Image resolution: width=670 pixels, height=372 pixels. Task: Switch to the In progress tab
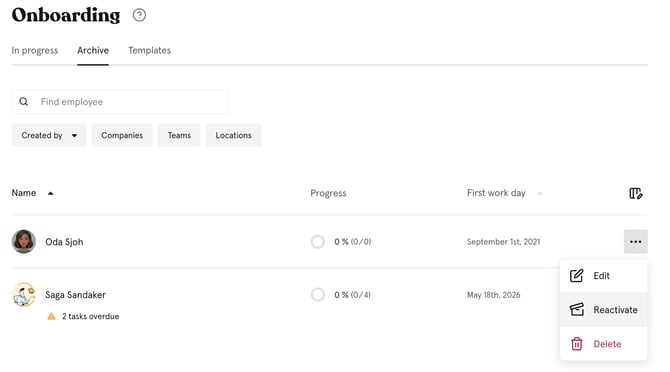[x=35, y=50]
